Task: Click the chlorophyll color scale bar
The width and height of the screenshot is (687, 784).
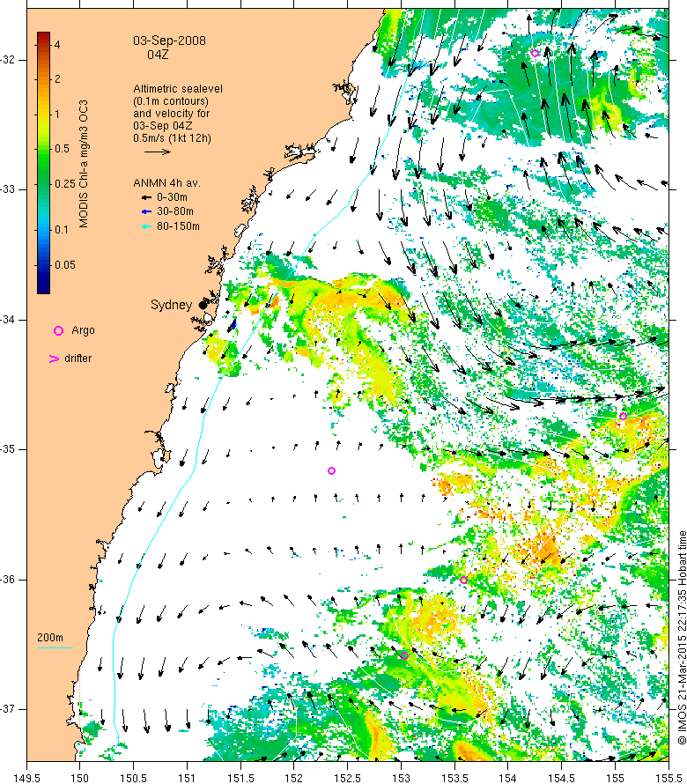Action: [43, 163]
